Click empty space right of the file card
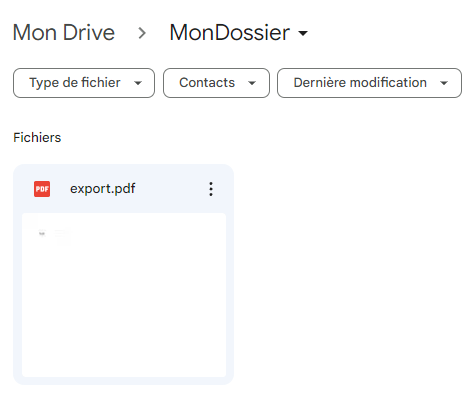 pyautogui.click(x=350, y=273)
